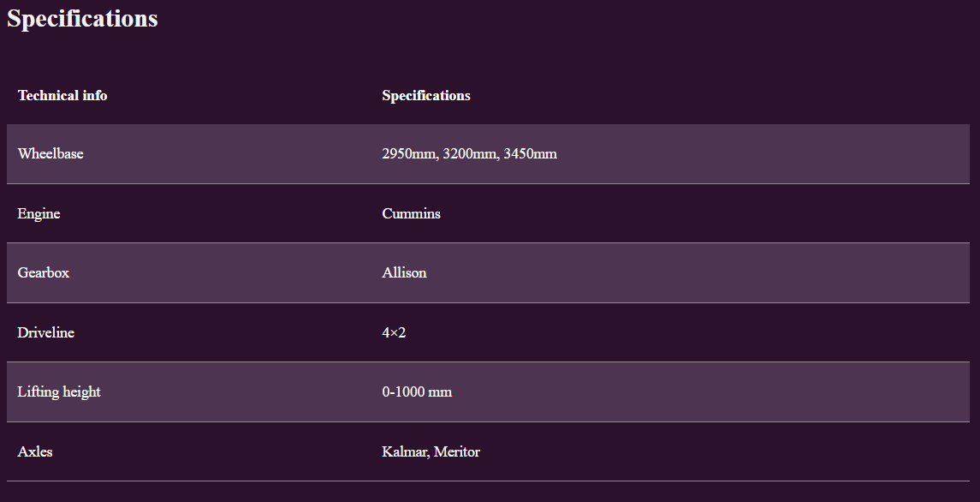
Task: Click Kalmar in the Axles row
Action: point(405,451)
